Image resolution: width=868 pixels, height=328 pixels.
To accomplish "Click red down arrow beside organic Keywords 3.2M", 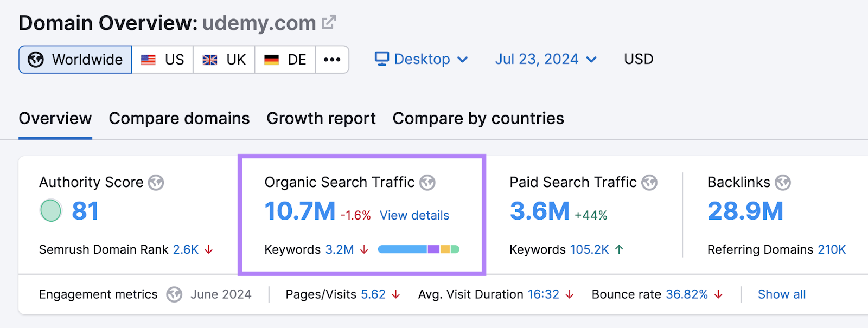I will (364, 249).
